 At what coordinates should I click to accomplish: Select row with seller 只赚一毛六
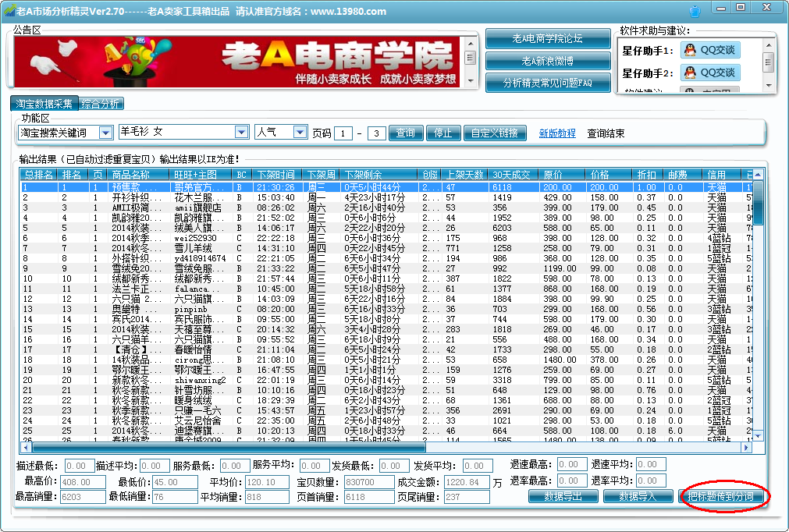tap(386, 410)
